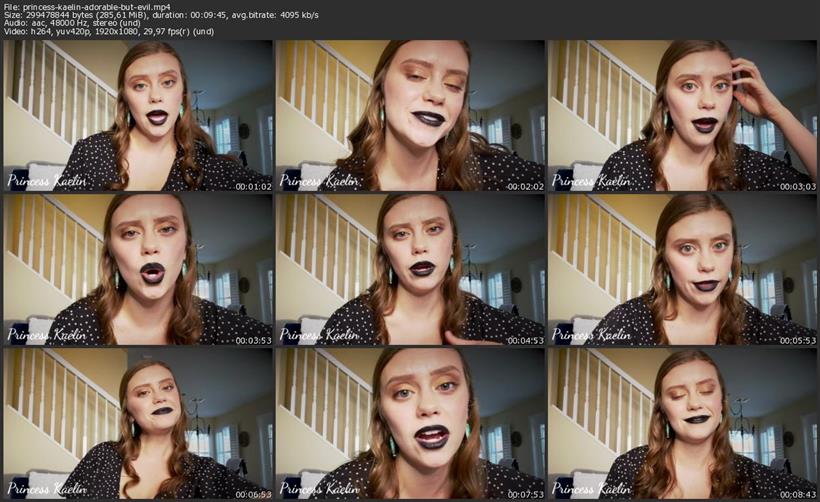The height and width of the screenshot is (502, 820).
Task: Click the Audio aac 48000 Hz line
Action: coord(90,28)
